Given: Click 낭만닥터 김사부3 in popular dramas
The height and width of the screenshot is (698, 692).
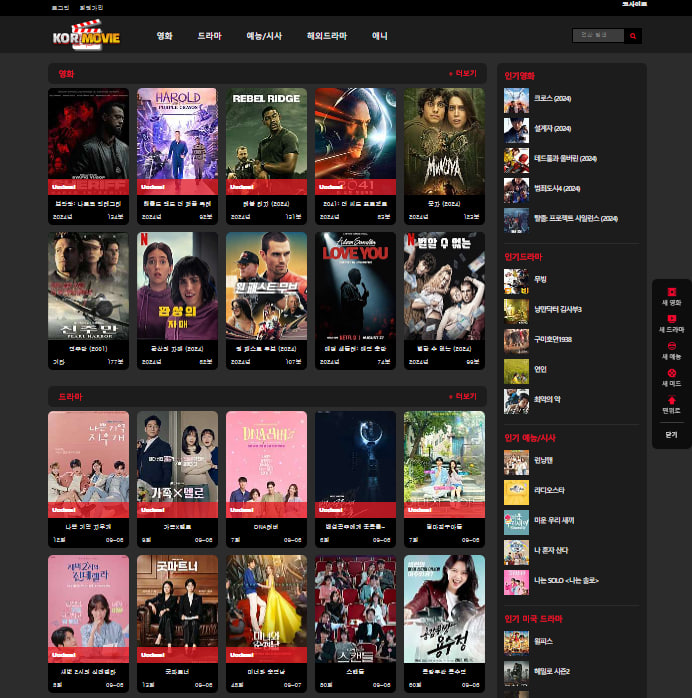Looking at the screenshot, I should [x=558, y=309].
